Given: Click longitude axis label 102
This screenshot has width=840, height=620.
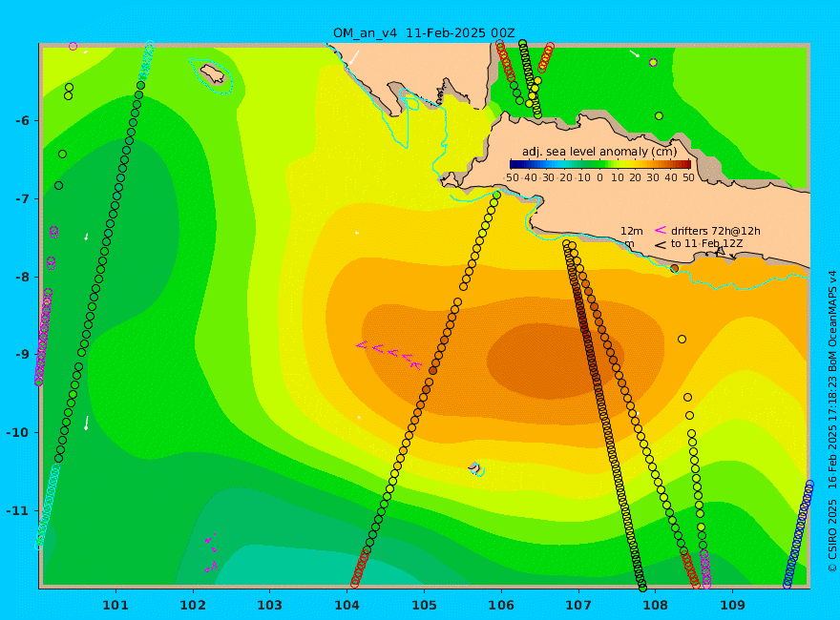Looking at the screenshot, I should (193, 605).
